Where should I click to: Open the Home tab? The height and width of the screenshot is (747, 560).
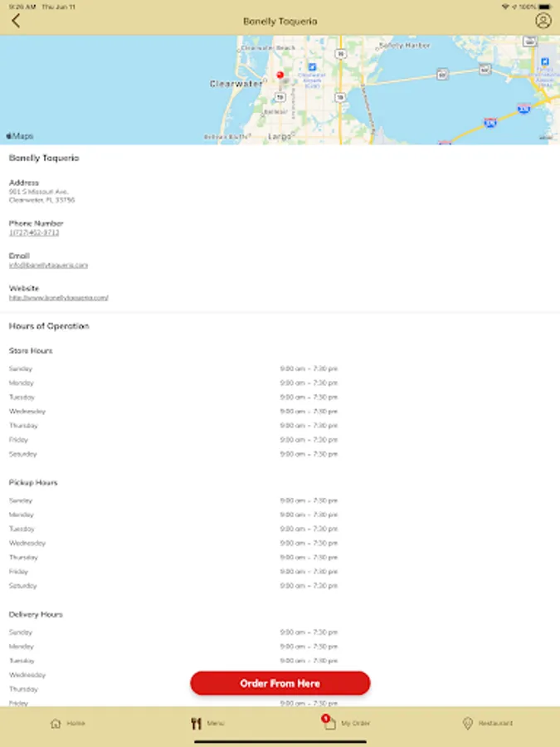coord(68,723)
